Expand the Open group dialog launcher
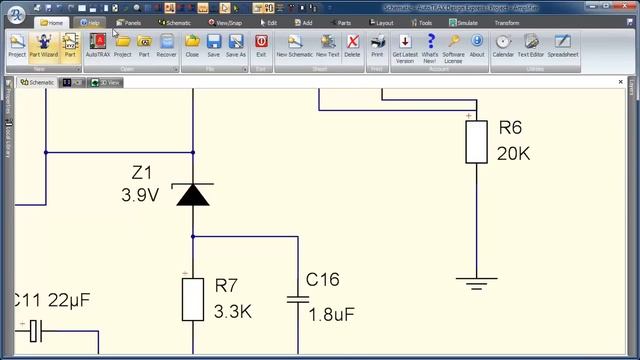The width and height of the screenshot is (640, 360). 176,69
